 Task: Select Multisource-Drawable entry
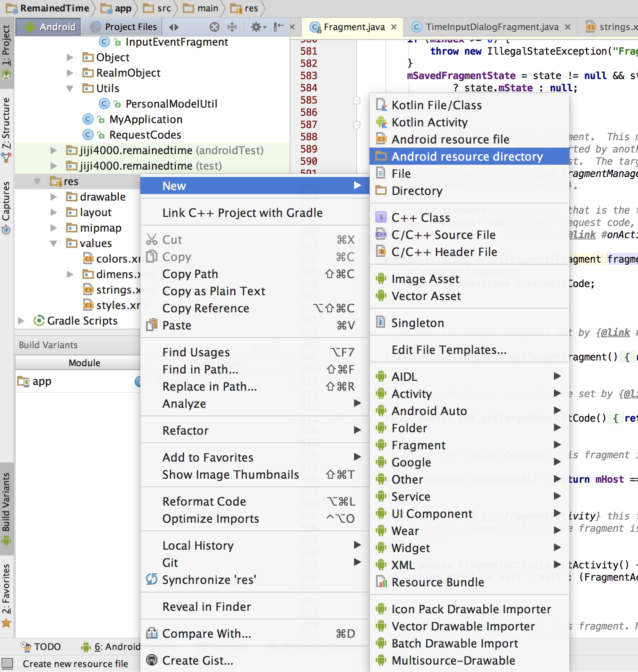click(469, 661)
